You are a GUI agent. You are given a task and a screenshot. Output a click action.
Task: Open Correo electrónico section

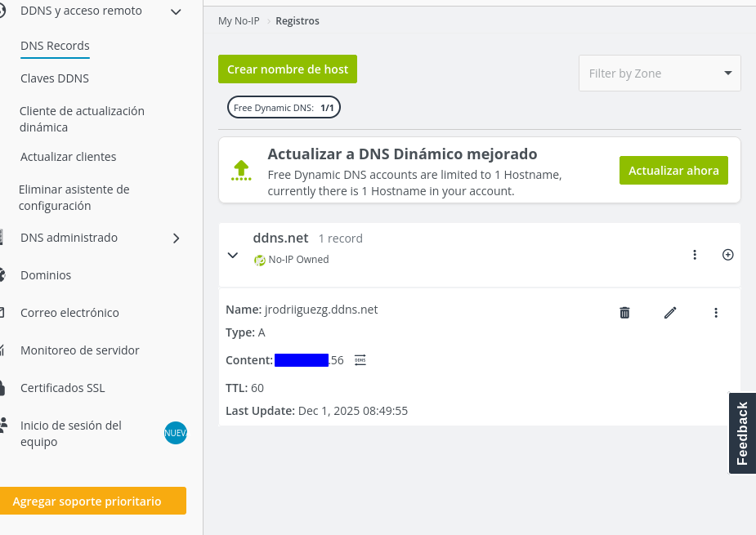(69, 313)
